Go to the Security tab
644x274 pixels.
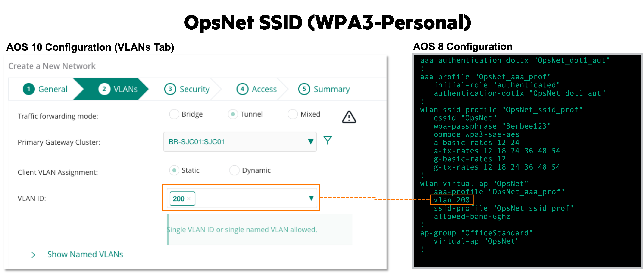(x=187, y=89)
